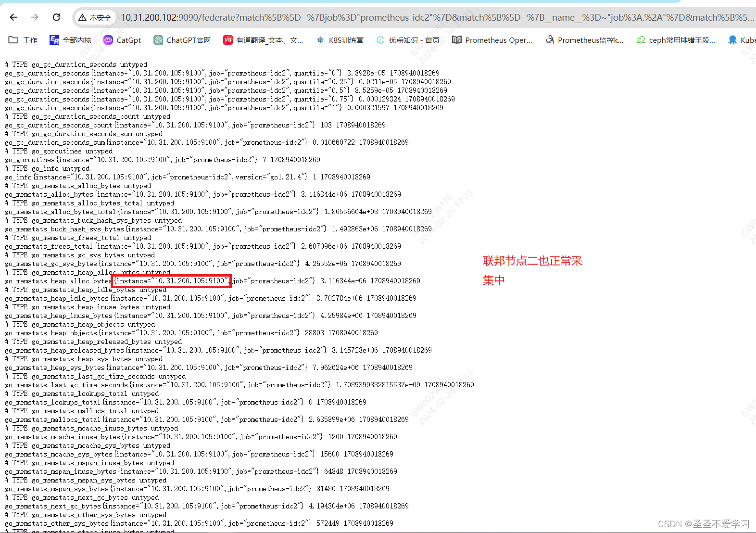The width and height of the screenshot is (756, 533).
Task: Click the go_memstats_mcache_sys_bytes 15600 line
Action: click(x=199, y=454)
